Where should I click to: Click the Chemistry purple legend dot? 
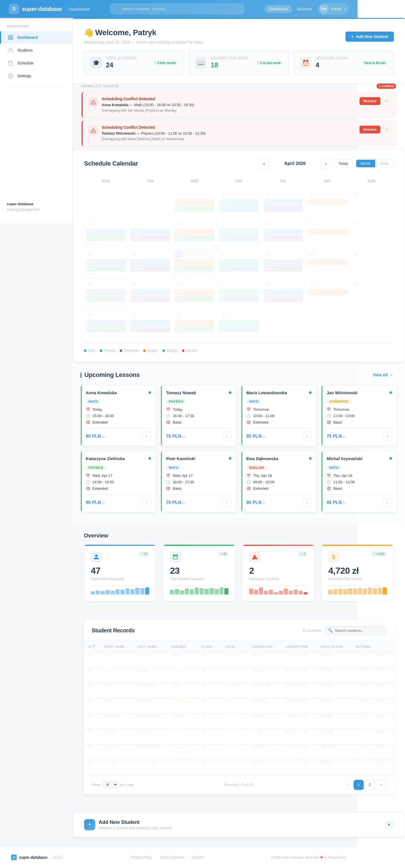121,351
